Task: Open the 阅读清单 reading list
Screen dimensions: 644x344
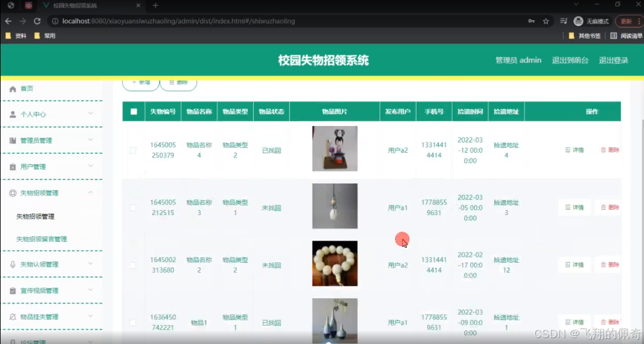Action: click(x=626, y=36)
